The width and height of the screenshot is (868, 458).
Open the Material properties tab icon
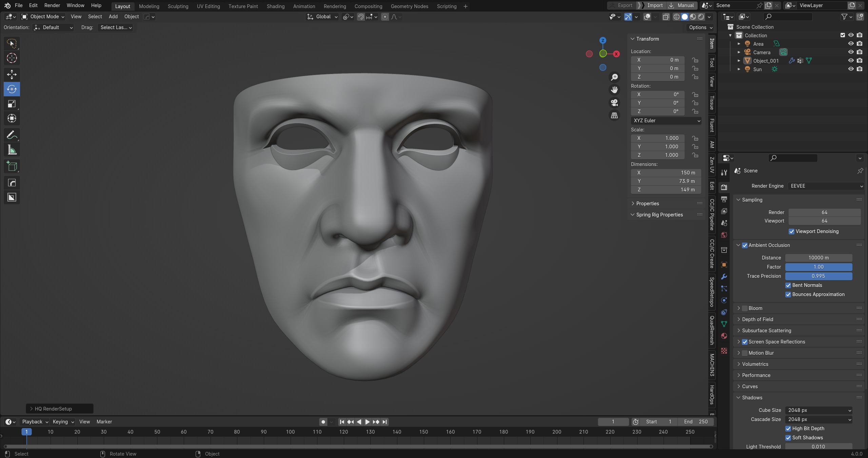tap(724, 336)
